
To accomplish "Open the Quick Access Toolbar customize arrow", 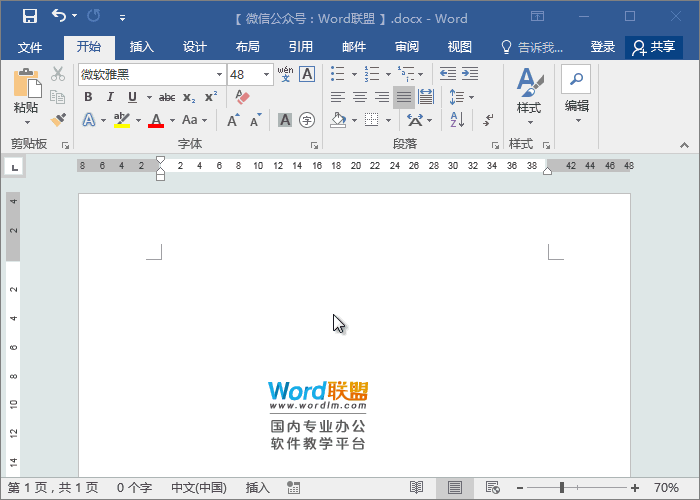I will pyautogui.click(x=122, y=18).
